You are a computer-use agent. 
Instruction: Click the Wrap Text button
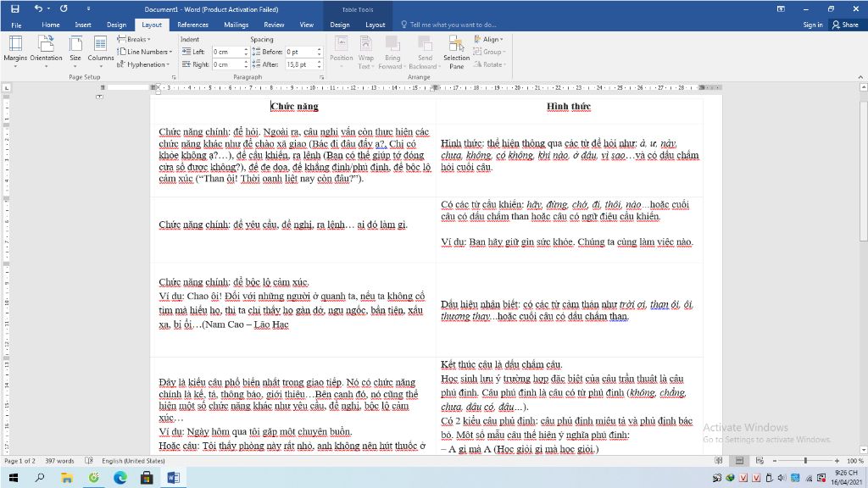(x=365, y=52)
